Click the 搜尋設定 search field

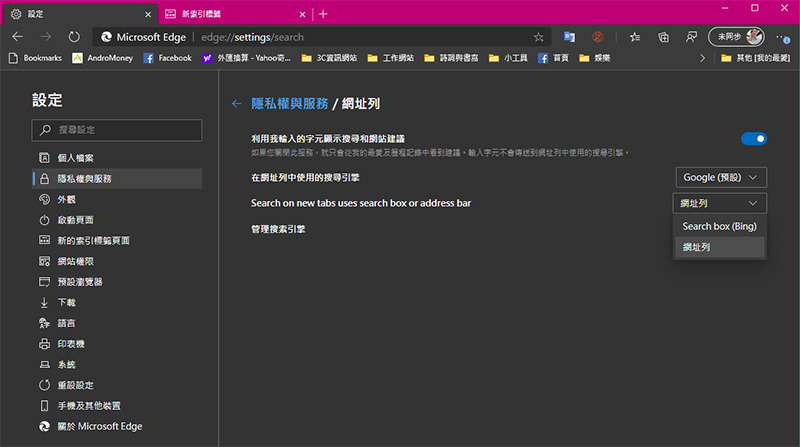tap(117, 130)
